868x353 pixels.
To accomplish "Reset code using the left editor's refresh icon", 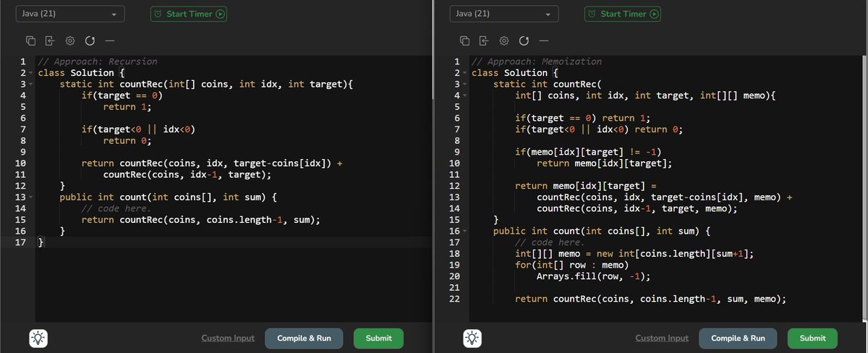I will (90, 41).
